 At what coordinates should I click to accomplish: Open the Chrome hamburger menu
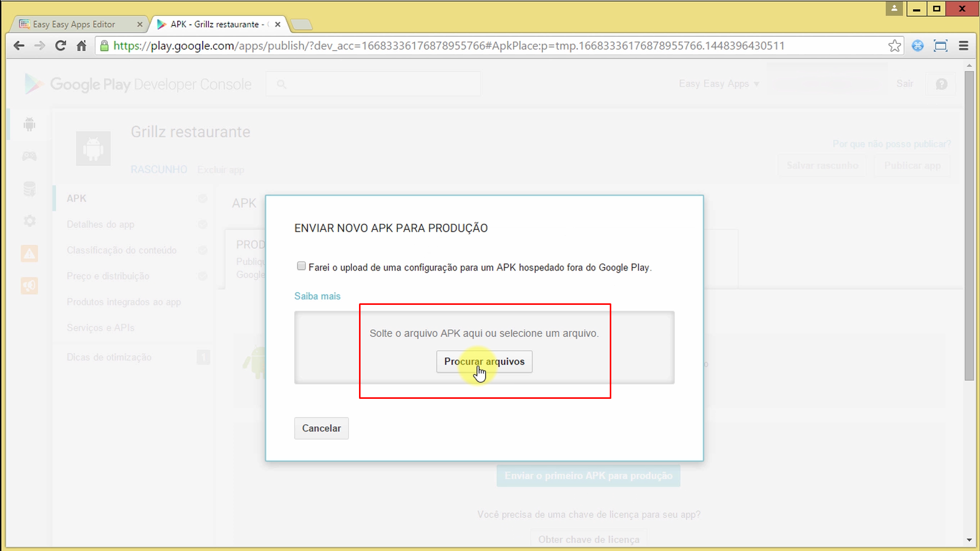[963, 46]
